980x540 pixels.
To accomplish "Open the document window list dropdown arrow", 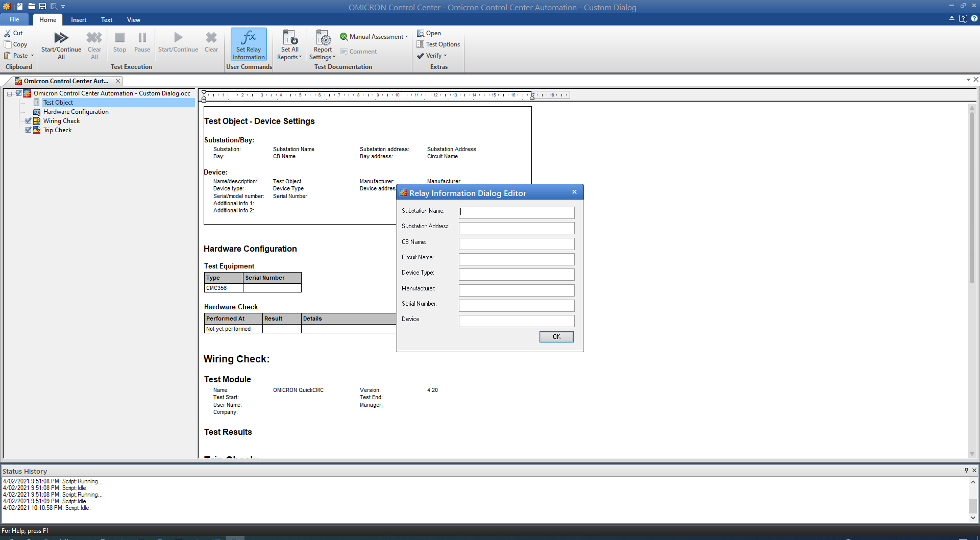I will point(968,80).
